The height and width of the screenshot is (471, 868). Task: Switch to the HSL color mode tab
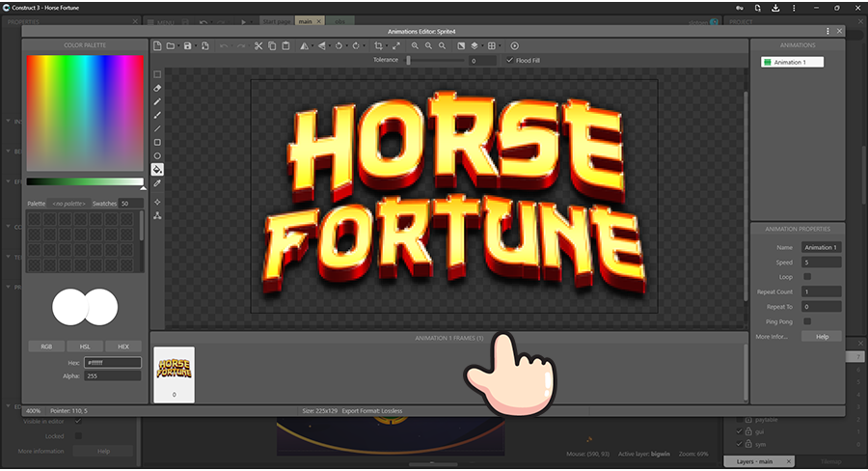[85, 346]
